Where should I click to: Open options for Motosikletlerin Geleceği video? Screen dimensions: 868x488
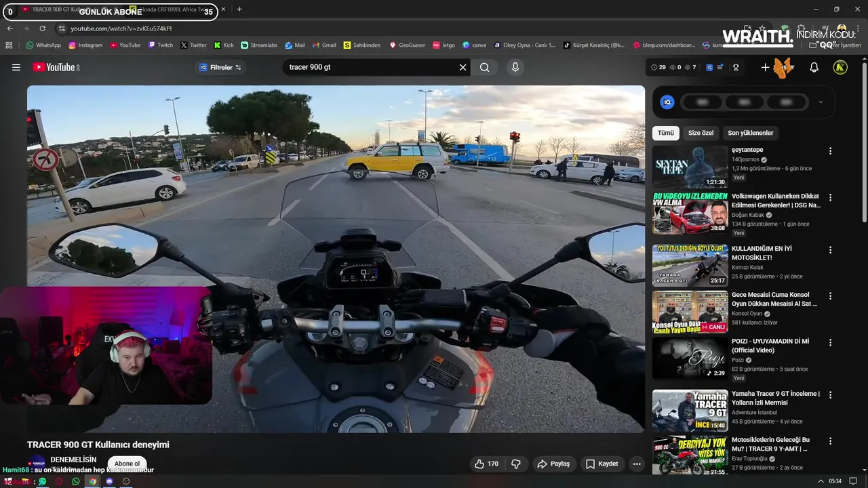click(x=830, y=441)
